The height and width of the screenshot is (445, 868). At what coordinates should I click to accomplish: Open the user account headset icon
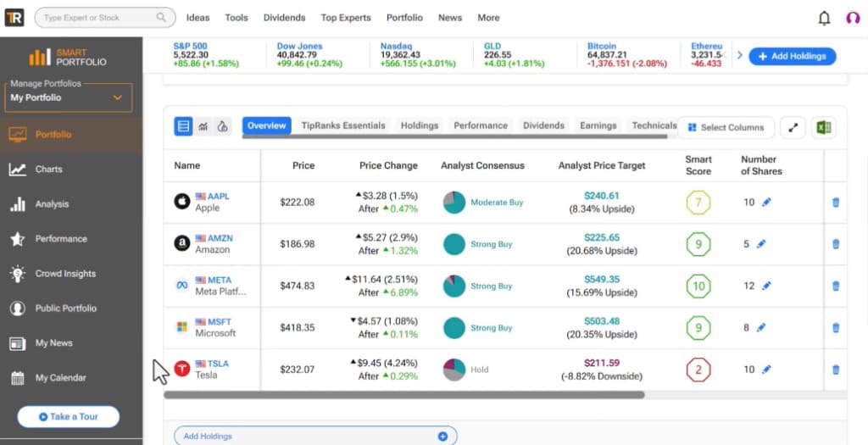click(x=853, y=18)
